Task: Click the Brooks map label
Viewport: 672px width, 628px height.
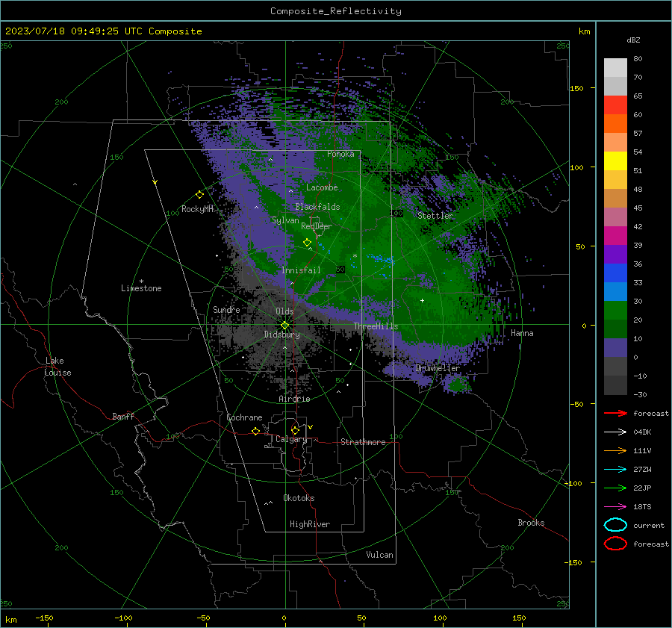Action: point(531,523)
